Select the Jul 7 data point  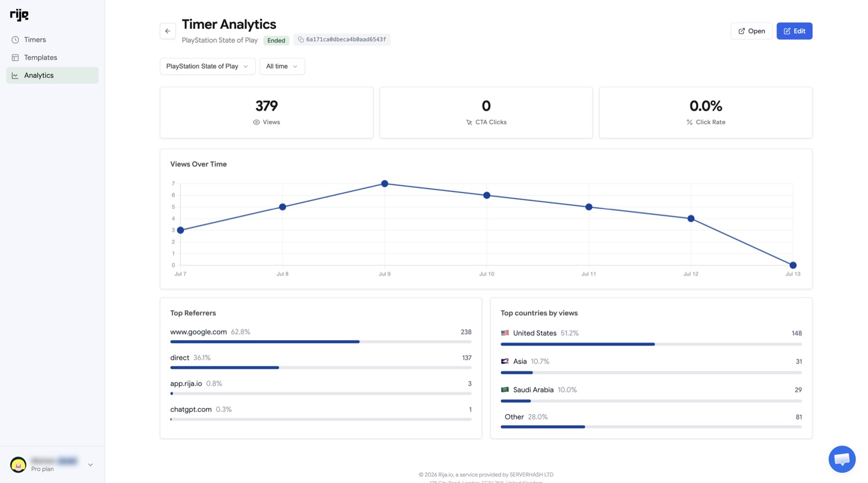coord(181,230)
